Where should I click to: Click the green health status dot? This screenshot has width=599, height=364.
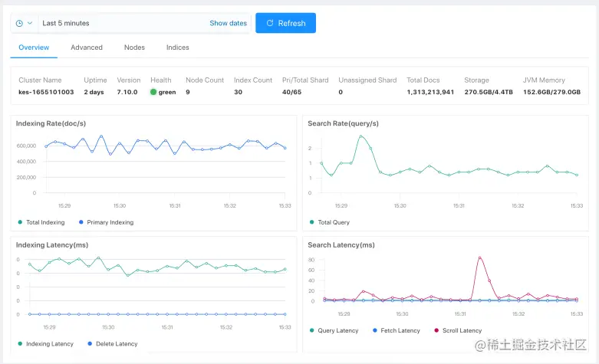(x=153, y=92)
